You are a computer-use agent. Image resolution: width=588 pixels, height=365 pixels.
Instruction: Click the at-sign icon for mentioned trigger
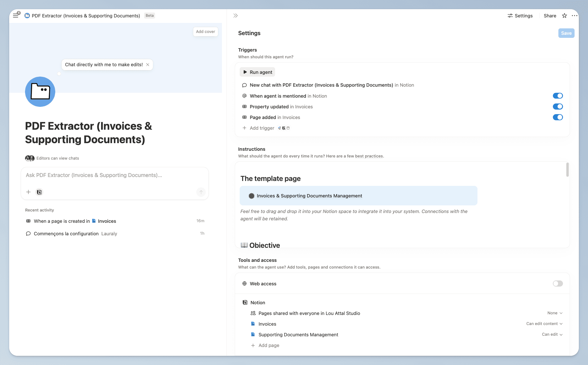tap(245, 96)
